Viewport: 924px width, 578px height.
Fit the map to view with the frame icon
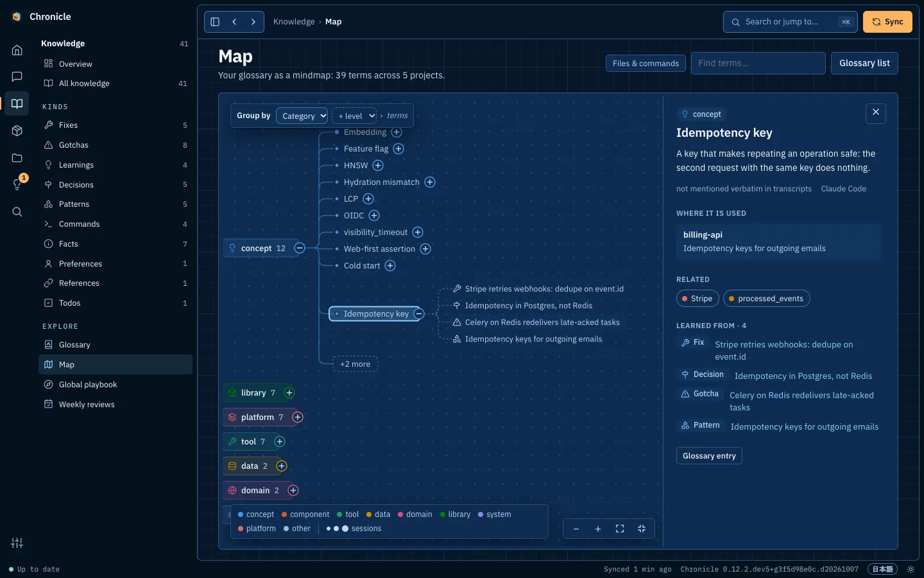coord(620,529)
